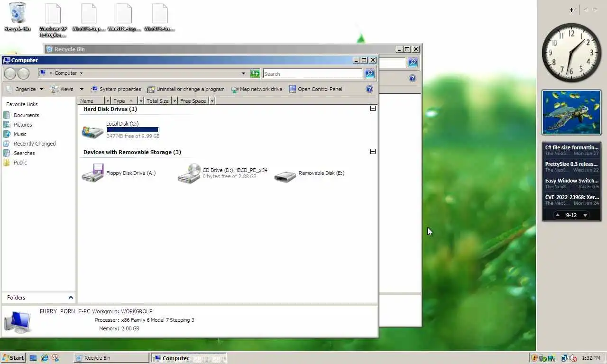Open the 'C# file size formattin...' feed headline
Image resolution: width=607 pixels, height=364 pixels.
[x=571, y=150]
